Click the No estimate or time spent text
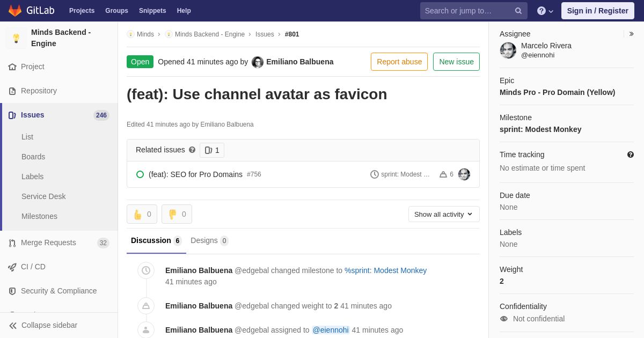Screen dimensions: 644x338 click(x=543, y=168)
